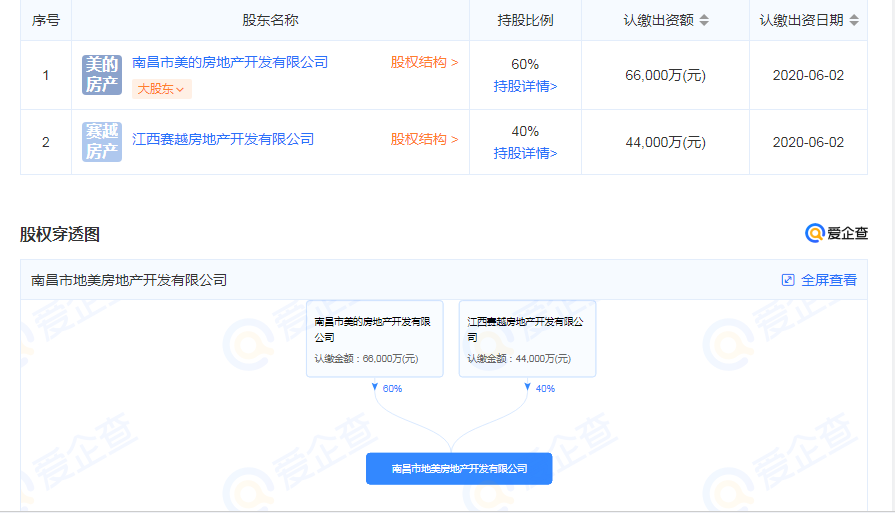Viewport: 895px width, 513px height.
Task: Click the 股东名称 column header
Action: [270, 20]
